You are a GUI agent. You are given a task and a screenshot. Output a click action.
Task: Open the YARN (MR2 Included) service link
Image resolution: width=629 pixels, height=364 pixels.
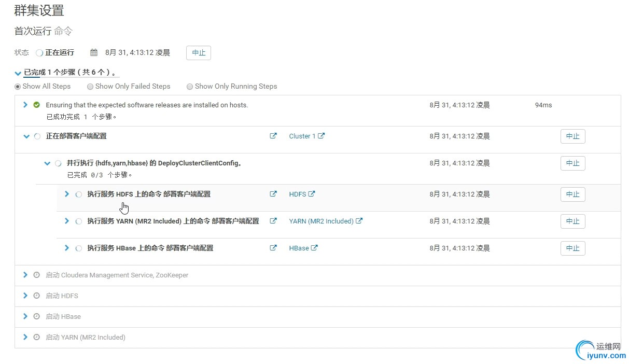pyautogui.click(x=326, y=221)
